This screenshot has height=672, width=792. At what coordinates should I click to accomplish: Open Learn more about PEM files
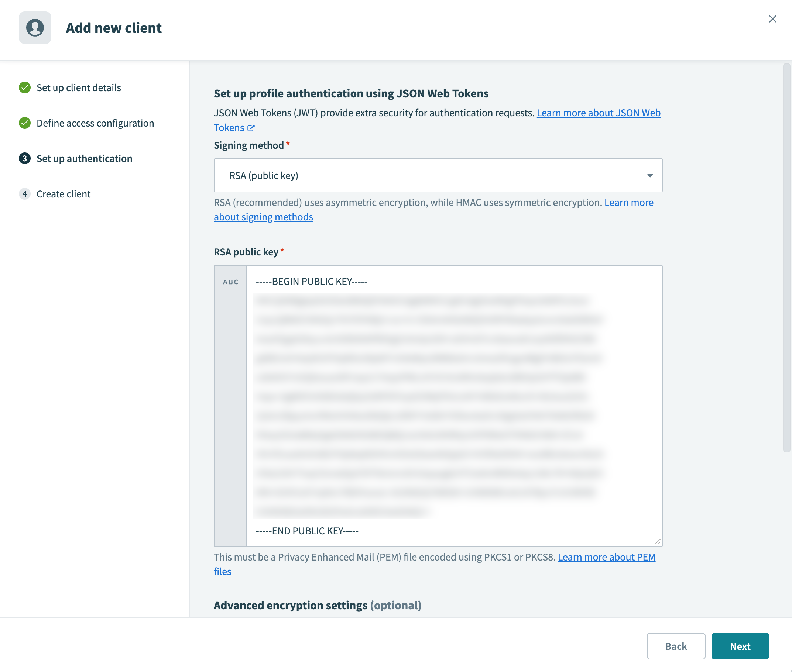pos(606,557)
